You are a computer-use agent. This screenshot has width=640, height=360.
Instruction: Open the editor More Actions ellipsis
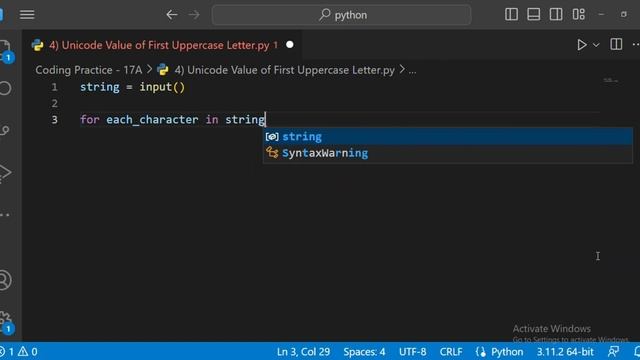click(636, 44)
